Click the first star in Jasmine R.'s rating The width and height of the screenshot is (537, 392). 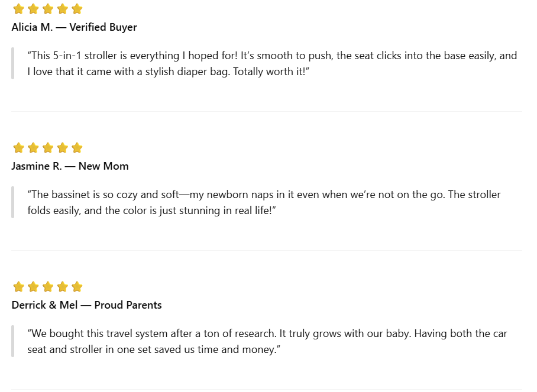pyautogui.click(x=18, y=148)
